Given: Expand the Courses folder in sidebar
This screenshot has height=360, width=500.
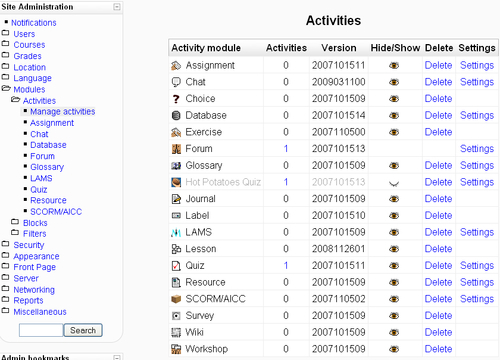Looking at the screenshot, I should pos(5,44).
